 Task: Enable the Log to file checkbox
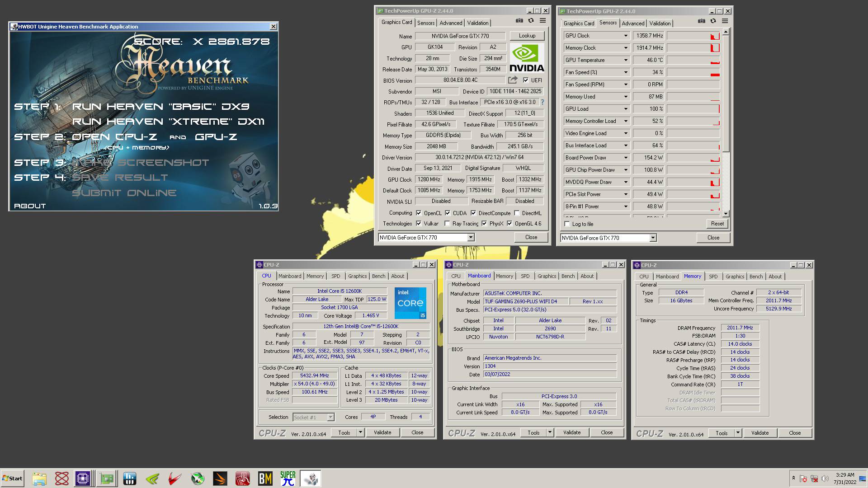[567, 224]
